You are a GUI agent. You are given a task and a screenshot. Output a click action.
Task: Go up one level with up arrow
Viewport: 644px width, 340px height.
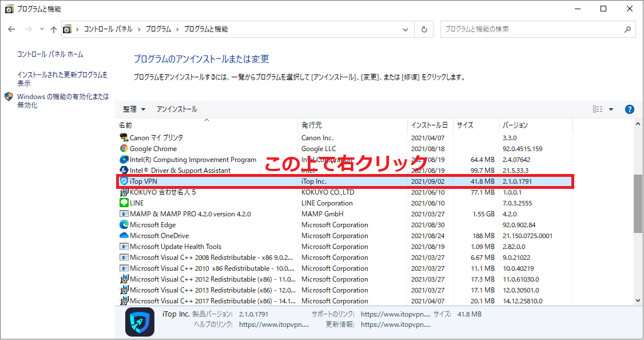pos(53,29)
